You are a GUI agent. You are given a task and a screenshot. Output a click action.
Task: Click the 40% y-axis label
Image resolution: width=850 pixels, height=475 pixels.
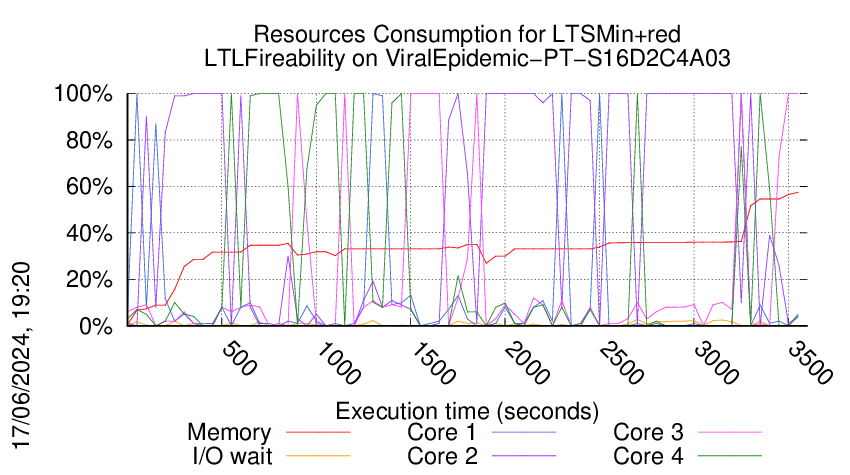point(89,234)
